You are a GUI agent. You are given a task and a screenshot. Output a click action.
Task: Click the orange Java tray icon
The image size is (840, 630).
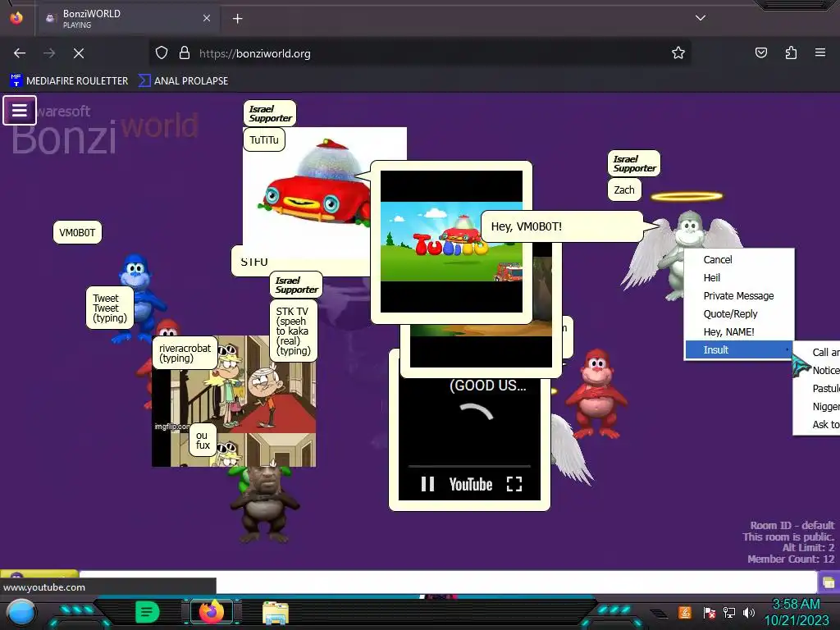(684, 613)
